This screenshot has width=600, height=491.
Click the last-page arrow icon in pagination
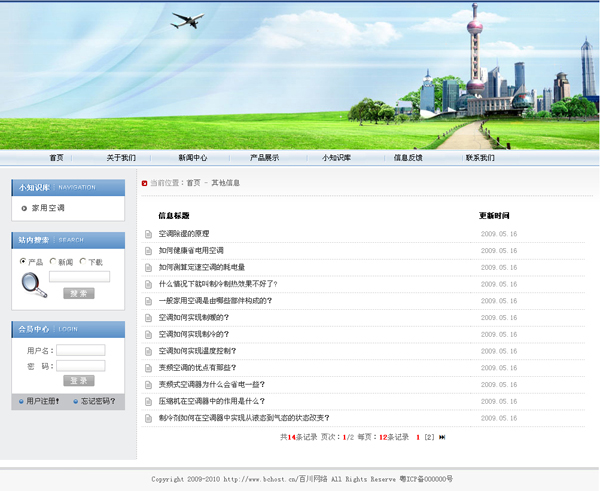[442, 437]
